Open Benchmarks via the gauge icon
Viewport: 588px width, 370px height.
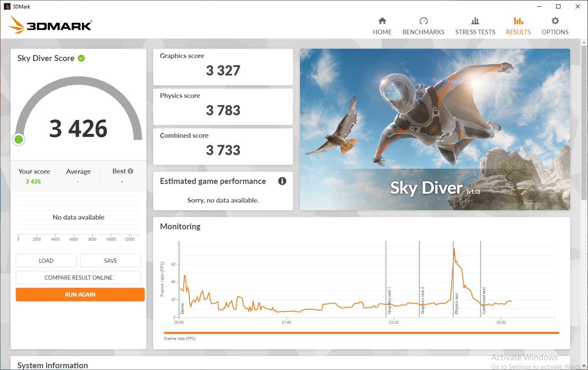point(423,21)
